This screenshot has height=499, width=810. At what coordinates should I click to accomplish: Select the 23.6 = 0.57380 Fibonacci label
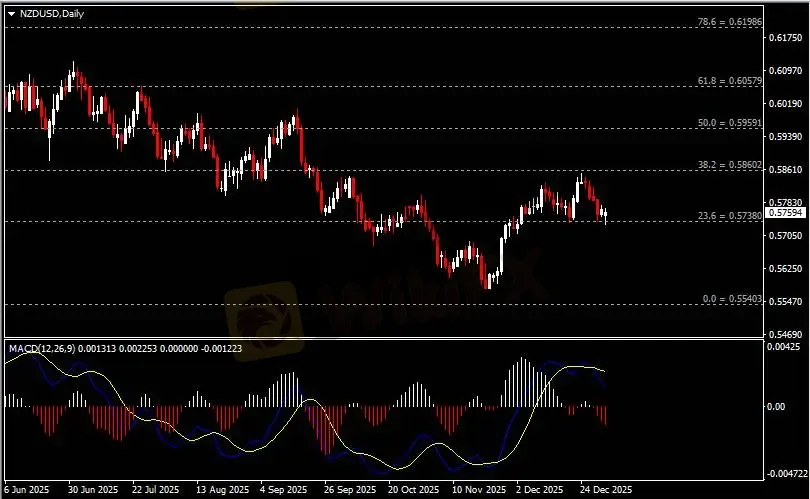(729, 216)
